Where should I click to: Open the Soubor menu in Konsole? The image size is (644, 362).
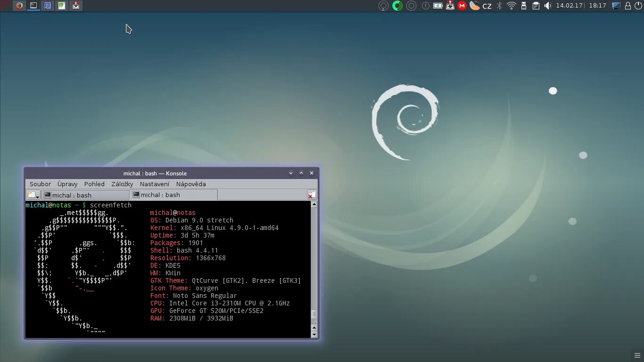click(40, 184)
